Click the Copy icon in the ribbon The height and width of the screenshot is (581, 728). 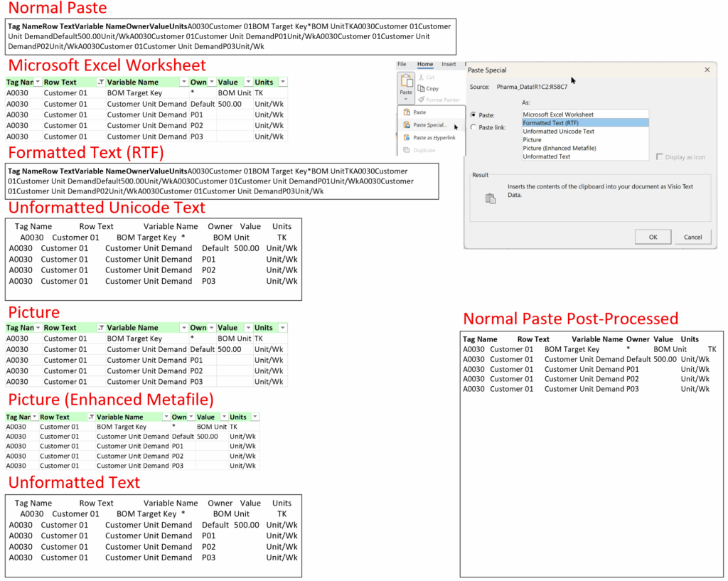422,89
